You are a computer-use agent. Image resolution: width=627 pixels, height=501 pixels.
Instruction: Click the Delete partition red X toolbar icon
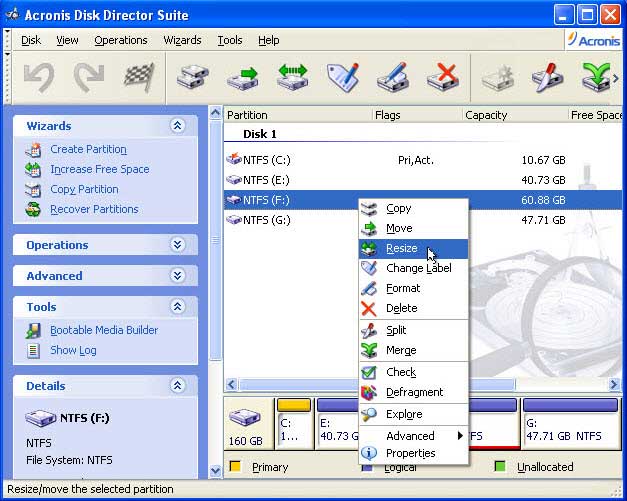(x=443, y=77)
